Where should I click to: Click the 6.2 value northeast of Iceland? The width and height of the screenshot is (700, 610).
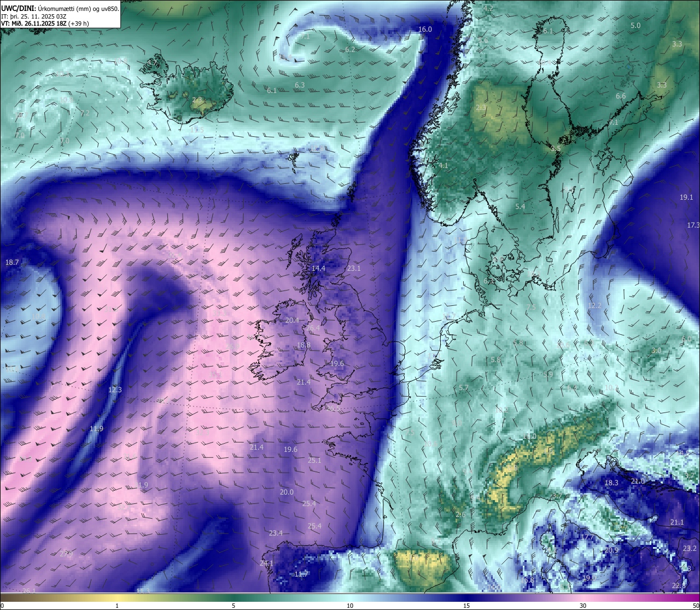pos(350,50)
